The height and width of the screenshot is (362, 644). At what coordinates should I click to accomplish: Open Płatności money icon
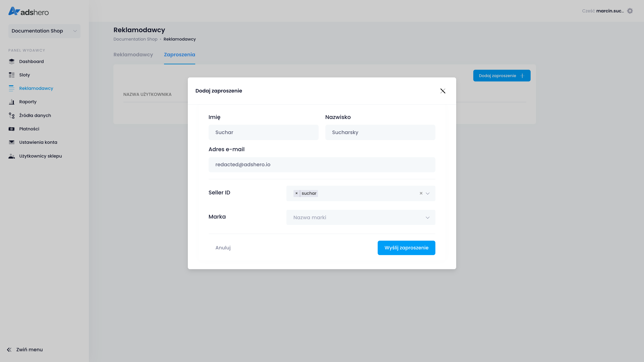click(x=12, y=129)
